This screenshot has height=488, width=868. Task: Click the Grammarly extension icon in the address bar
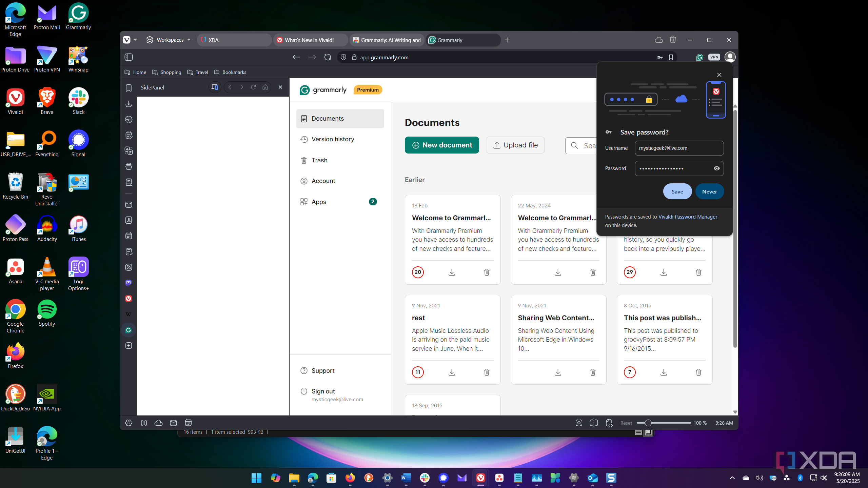click(699, 57)
